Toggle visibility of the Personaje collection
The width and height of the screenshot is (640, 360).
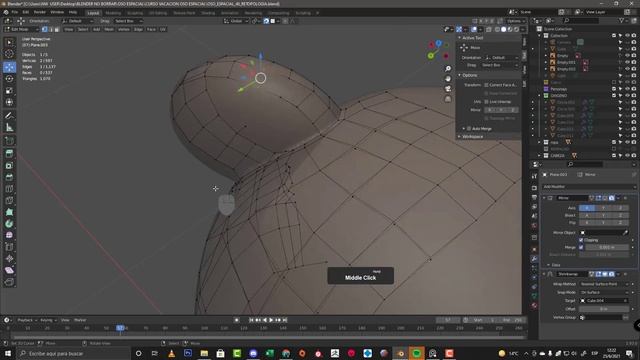click(x=627, y=89)
